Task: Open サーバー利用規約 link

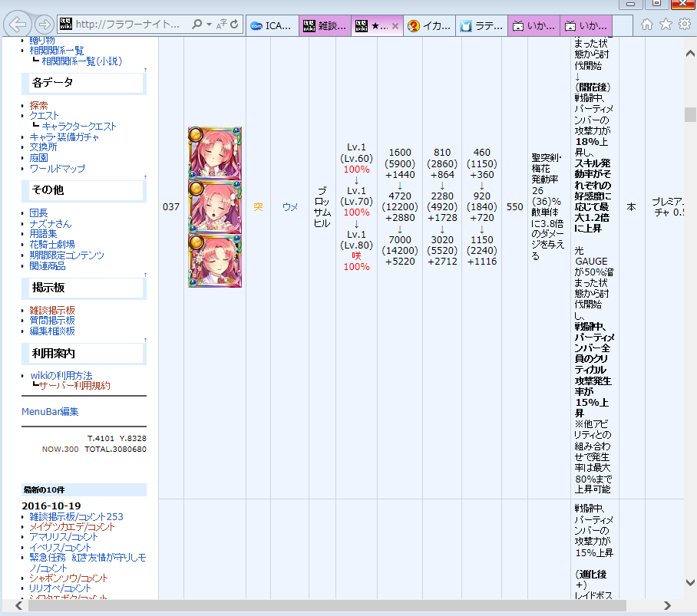Action: tap(74, 386)
